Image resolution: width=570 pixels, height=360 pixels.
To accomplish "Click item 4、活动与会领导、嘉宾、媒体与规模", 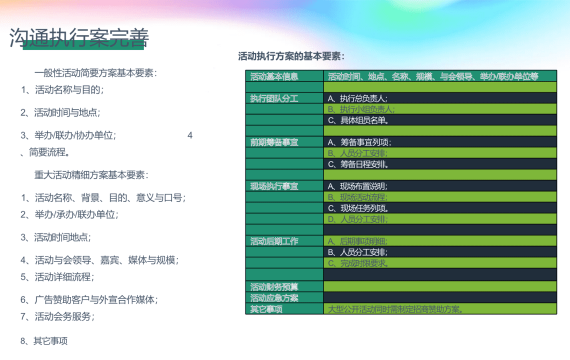I will pyautogui.click(x=100, y=260).
